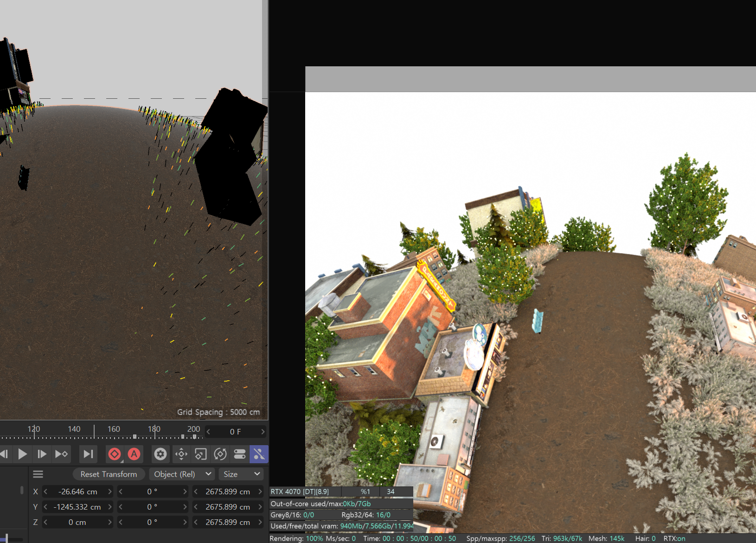The image size is (756, 543).
Task: Increase X rotation with right arrow
Action: 185,492
